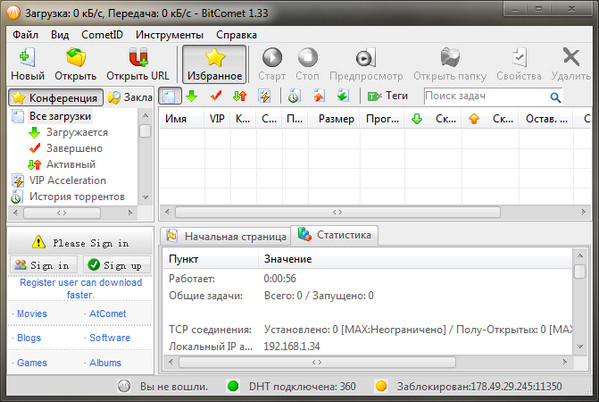Click the green DHT status indicator
The image size is (599, 402).
point(233,386)
